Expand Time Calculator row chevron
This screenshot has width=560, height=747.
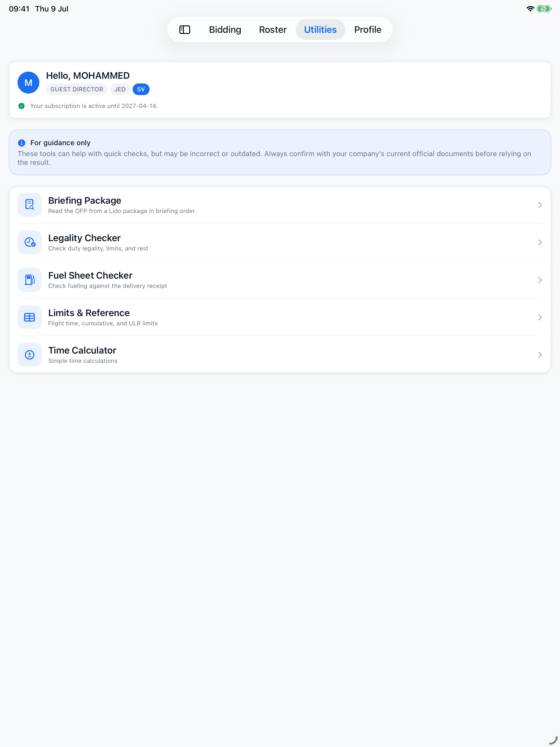click(540, 355)
